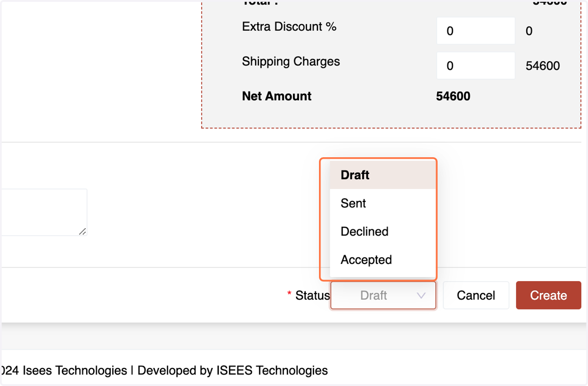Choose the Sent status option
588x386 pixels.
coord(383,203)
